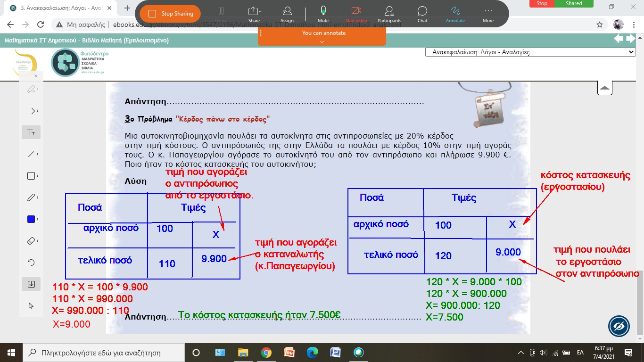This screenshot has height=362, width=644.
Task: Bookmark this page with the star
Action: pyautogui.click(x=600, y=25)
